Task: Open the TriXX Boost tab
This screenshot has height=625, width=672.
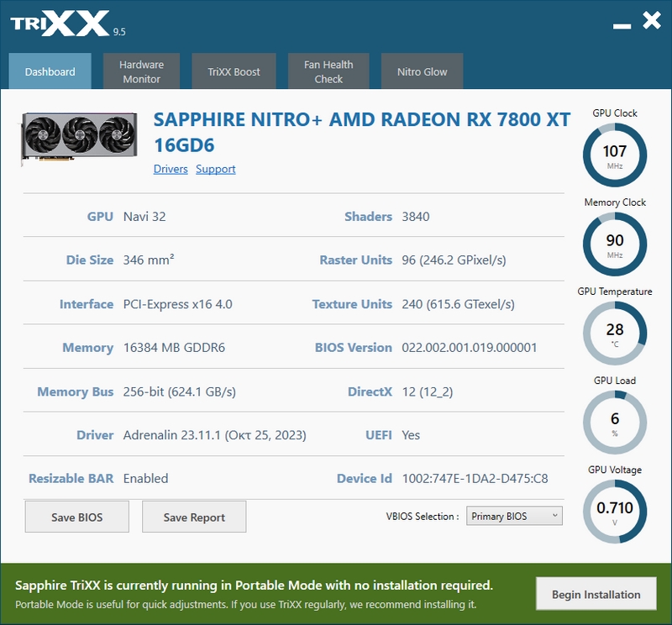Action: pyautogui.click(x=234, y=71)
